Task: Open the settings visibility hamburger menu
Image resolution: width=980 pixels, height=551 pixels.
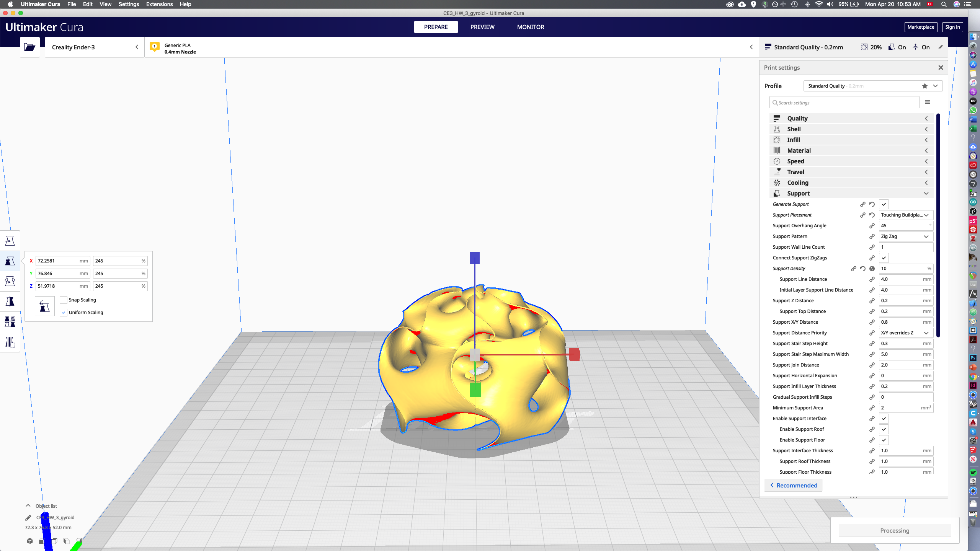Action: [927, 102]
